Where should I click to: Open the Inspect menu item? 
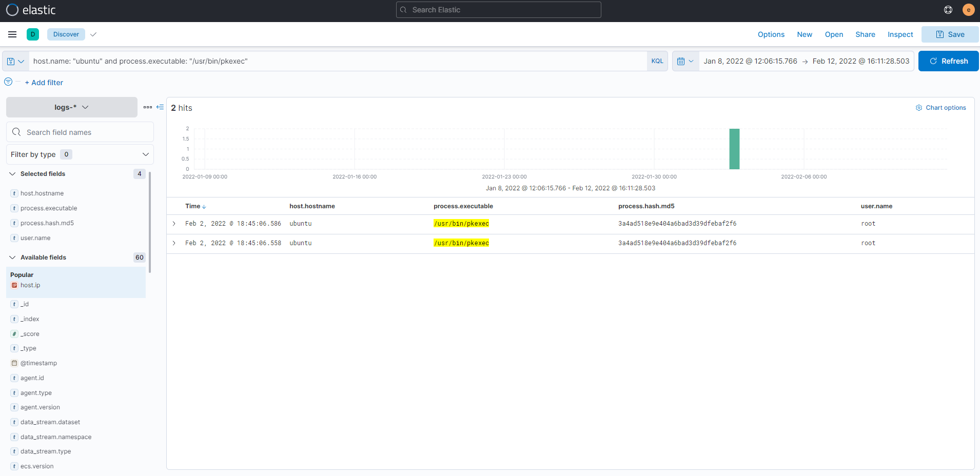(900, 34)
